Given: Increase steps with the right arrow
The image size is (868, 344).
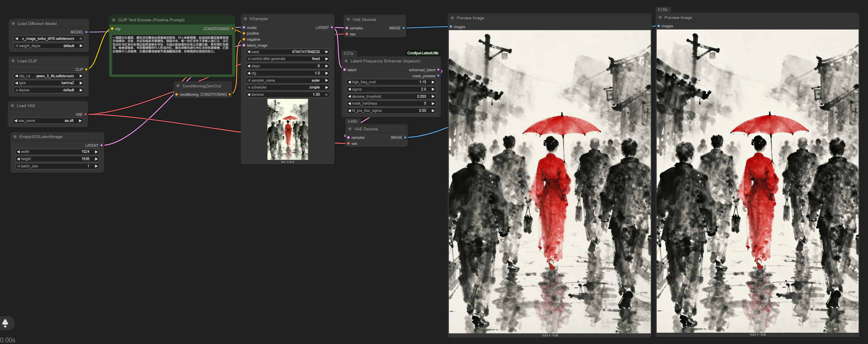Looking at the screenshot, I should click(x=327, y=66).
